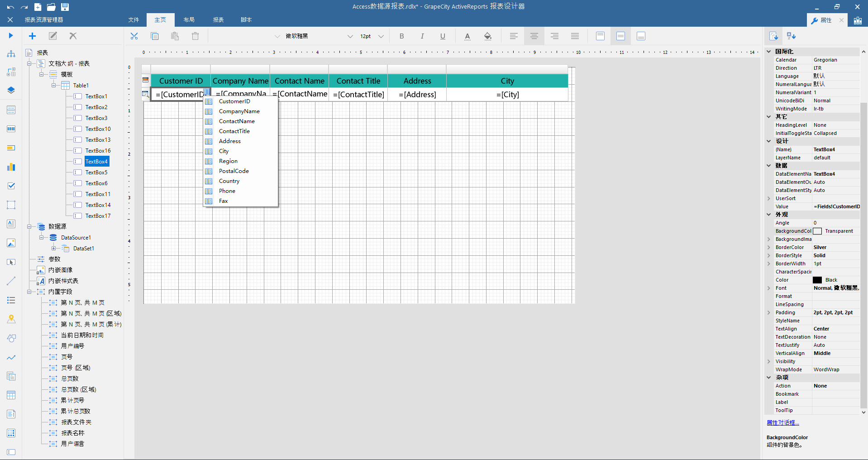Image resolution: width=868 pixels, height=460 pixels.
Task: Click the Value property field
Action: (x=836, y=207)
